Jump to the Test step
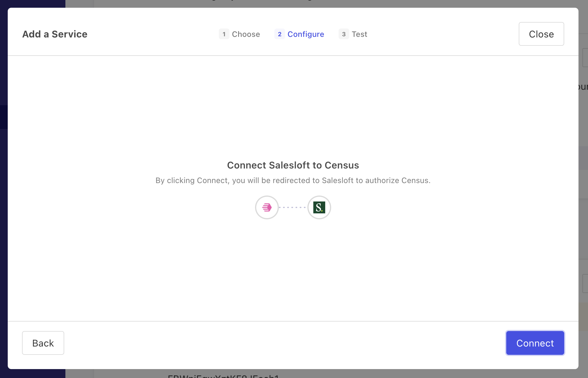Viewport: 588px width, 378px height. 359,34
